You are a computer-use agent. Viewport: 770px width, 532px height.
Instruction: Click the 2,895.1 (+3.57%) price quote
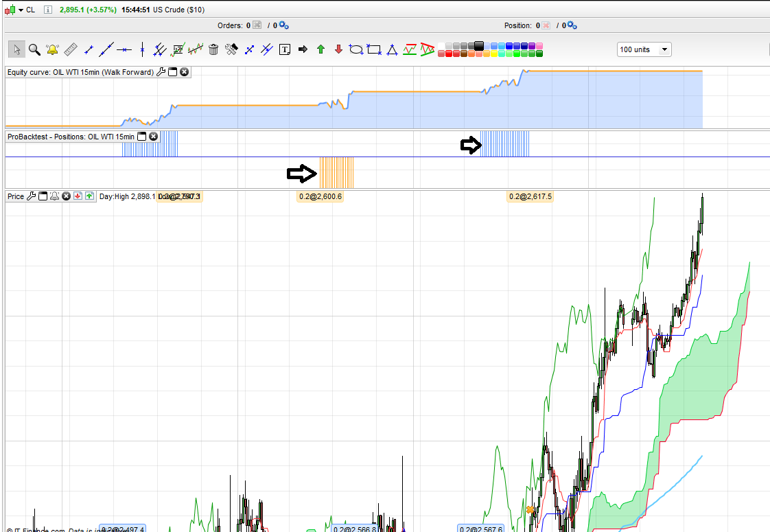(88, 10)
